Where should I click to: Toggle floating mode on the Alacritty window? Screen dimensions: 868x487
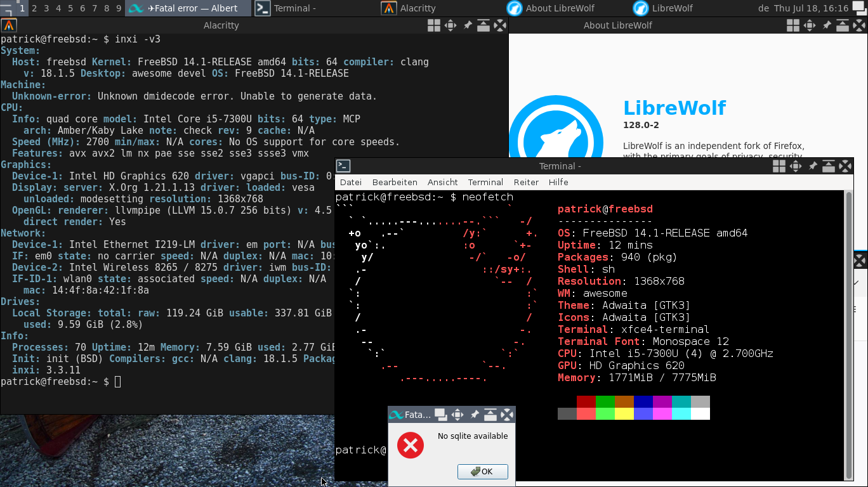[x=434, y=25]
